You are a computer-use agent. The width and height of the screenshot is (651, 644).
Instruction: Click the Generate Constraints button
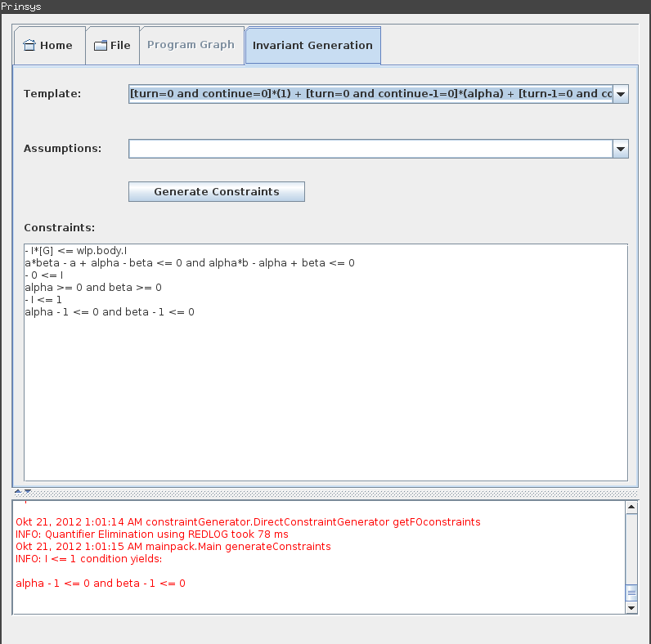click(216, 192)
